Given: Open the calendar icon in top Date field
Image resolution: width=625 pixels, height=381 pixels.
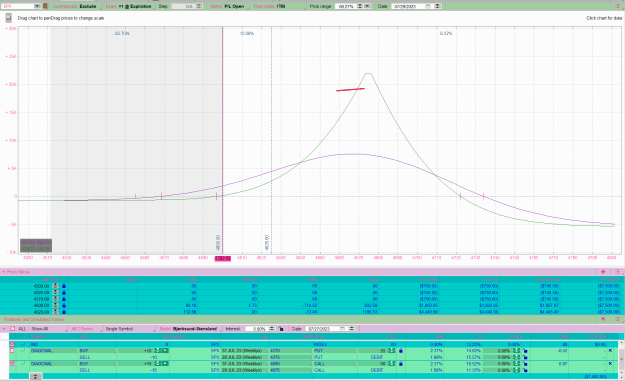Looking at the screenshot, I should [x=428, y=6].
